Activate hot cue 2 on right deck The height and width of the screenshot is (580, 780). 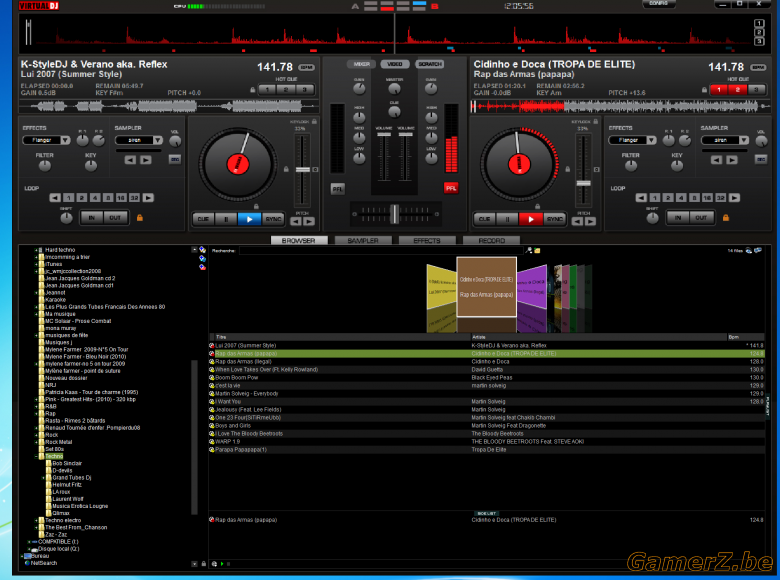pos(738,90)
